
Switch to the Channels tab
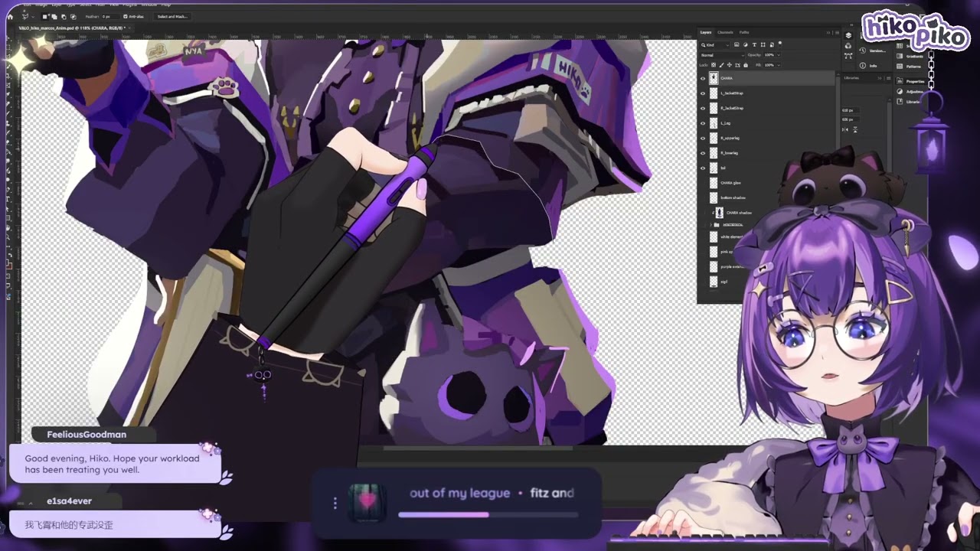[x=725, y=32]
